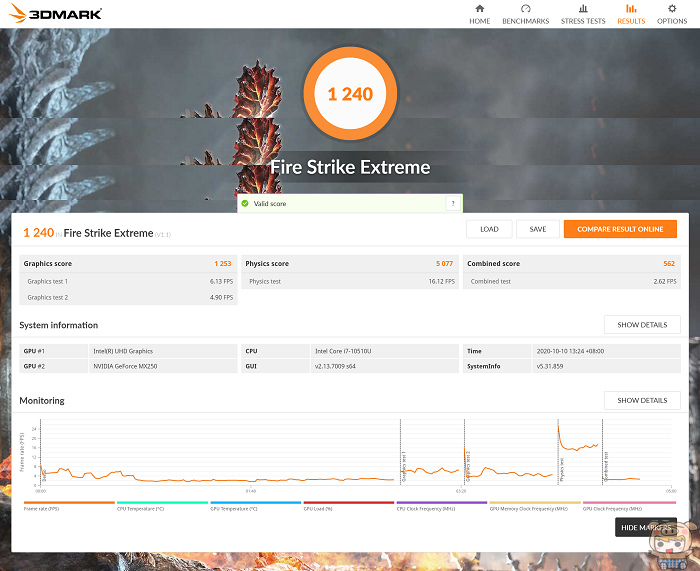Click Graphics test 2 row 4.90 FPS
This screenshot has height=571, width=700.
pyautogui.click(x=128, y=297)
